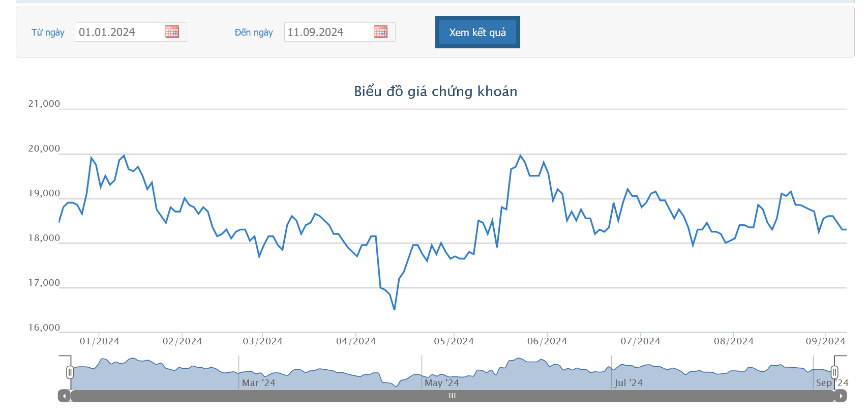
Task: Open the calendar picker for Đến ngày
Action: pos(381,32)
